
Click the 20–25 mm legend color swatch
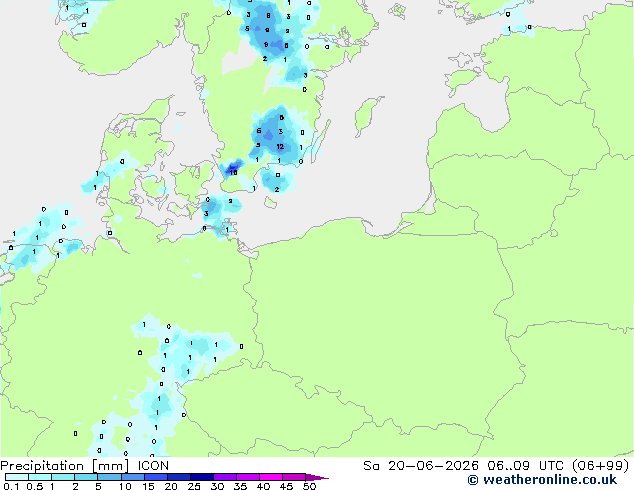pos(178,477)
